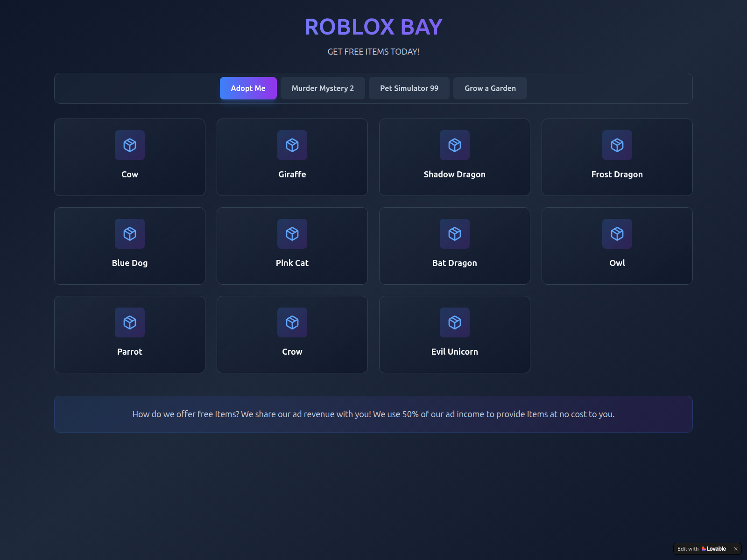Image resolution: width=747 pixels, height=560 pixels.
Task: Tap the Parrot box icon
Action: 130,322
